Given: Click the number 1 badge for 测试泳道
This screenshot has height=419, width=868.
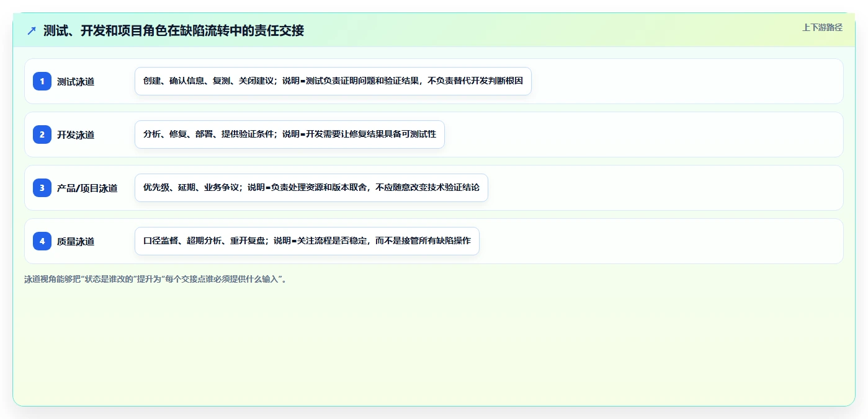Looking at the screenshot, I should (42, 81).
